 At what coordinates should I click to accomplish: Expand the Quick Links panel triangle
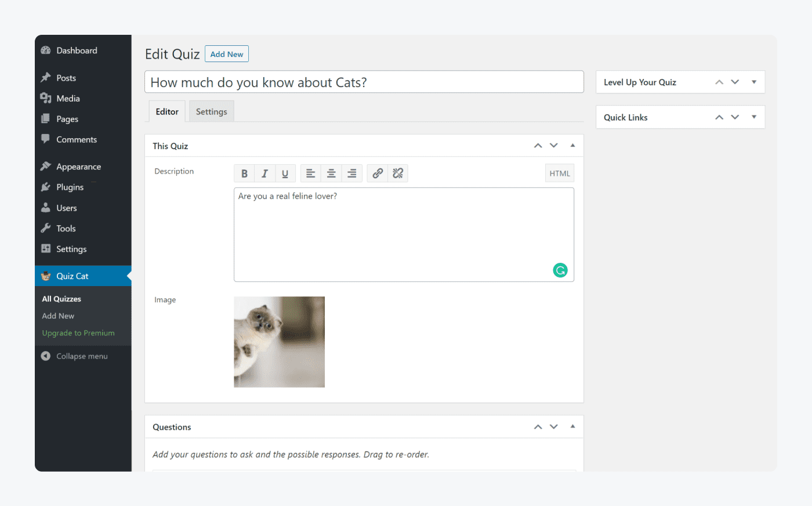754,117
